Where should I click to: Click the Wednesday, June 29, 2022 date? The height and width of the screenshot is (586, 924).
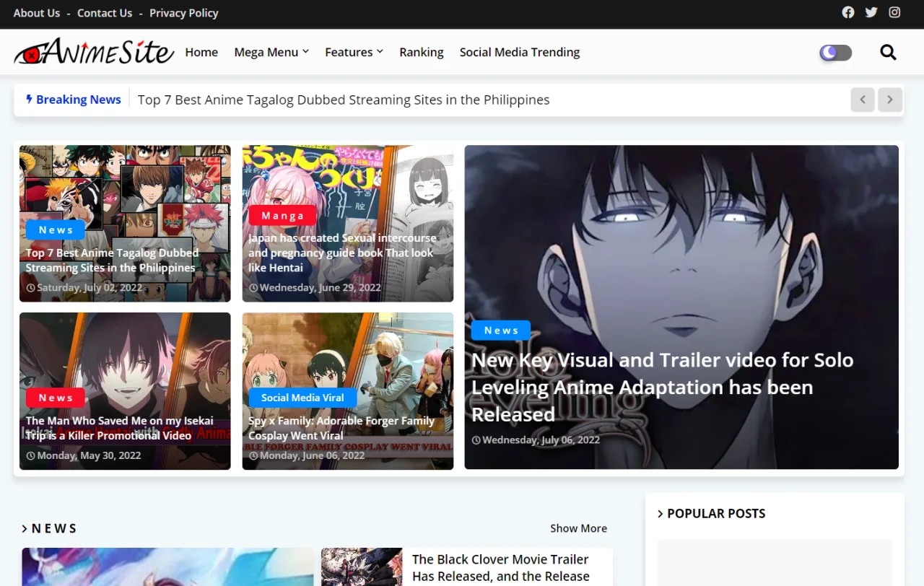315,287
